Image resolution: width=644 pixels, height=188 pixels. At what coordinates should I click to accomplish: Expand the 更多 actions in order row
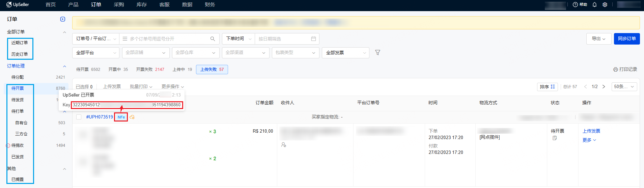pyautogui.click(x=589, y=140)
